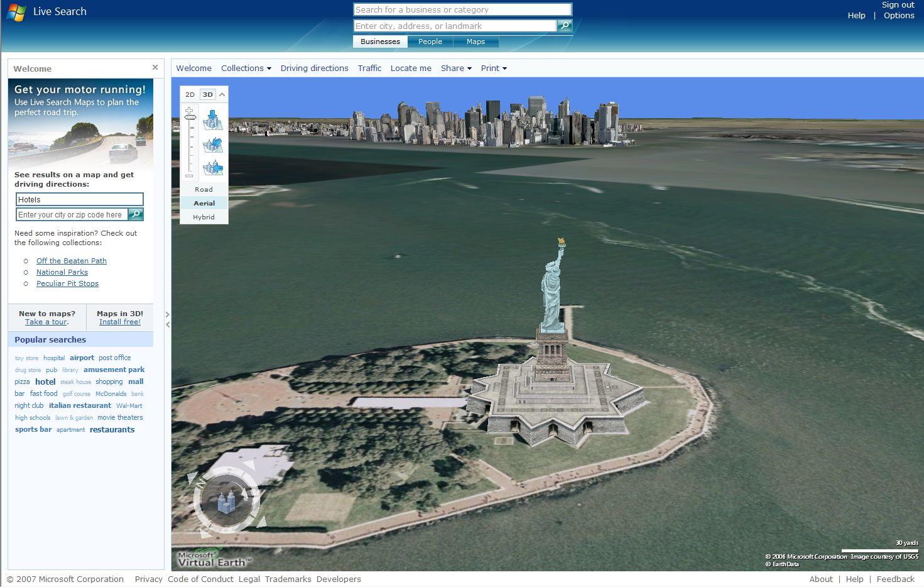Click in the business or category search field
924x587 pixels.
462,9
